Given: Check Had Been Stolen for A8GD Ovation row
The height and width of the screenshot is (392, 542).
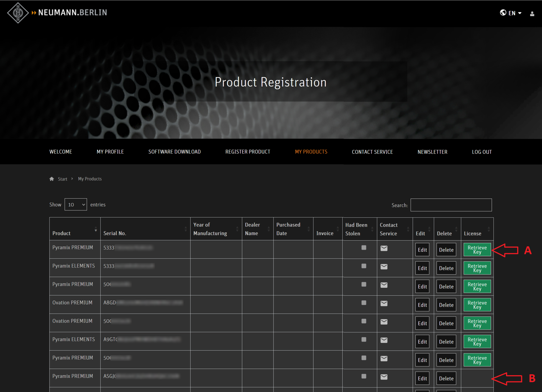Looking at the screenshot, I should click(x=364, y=303).
